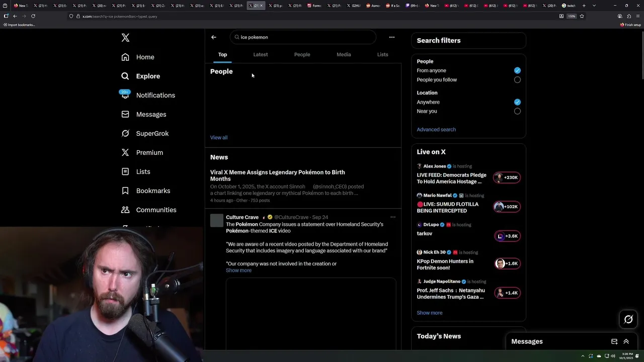The width and height of the screenshot is (644, 362).
Task: Expand the Messages drawer with double chevron
Action: point(626,341)
